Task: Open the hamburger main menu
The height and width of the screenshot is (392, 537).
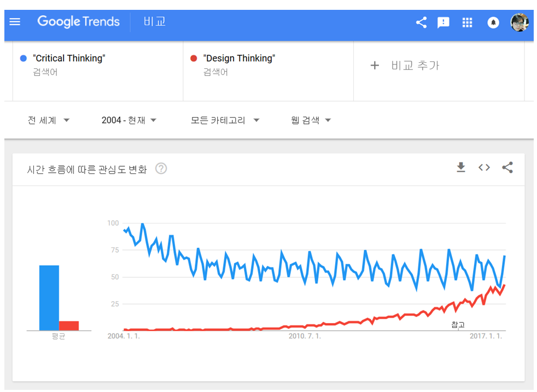Action: pos(15,22)
